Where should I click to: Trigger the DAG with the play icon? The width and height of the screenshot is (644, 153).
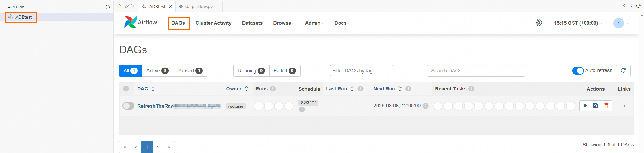pos(585,106)
